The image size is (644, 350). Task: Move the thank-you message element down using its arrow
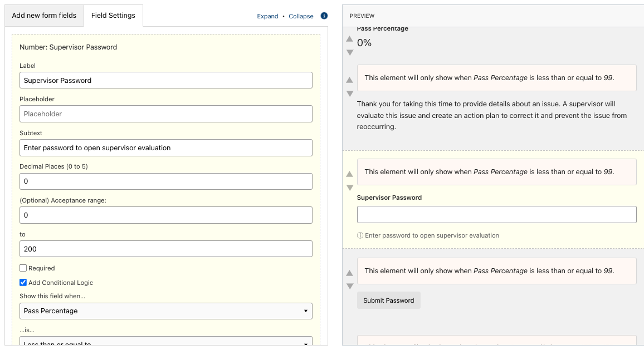(349, 94)
